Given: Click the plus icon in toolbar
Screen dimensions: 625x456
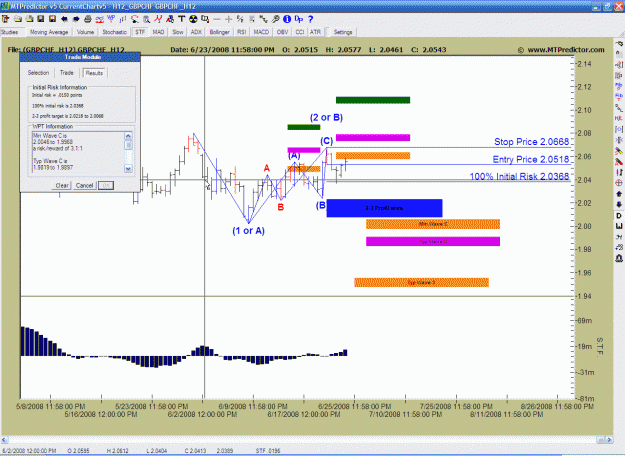Looking at the screenshot, I should (x=228, y=19).
